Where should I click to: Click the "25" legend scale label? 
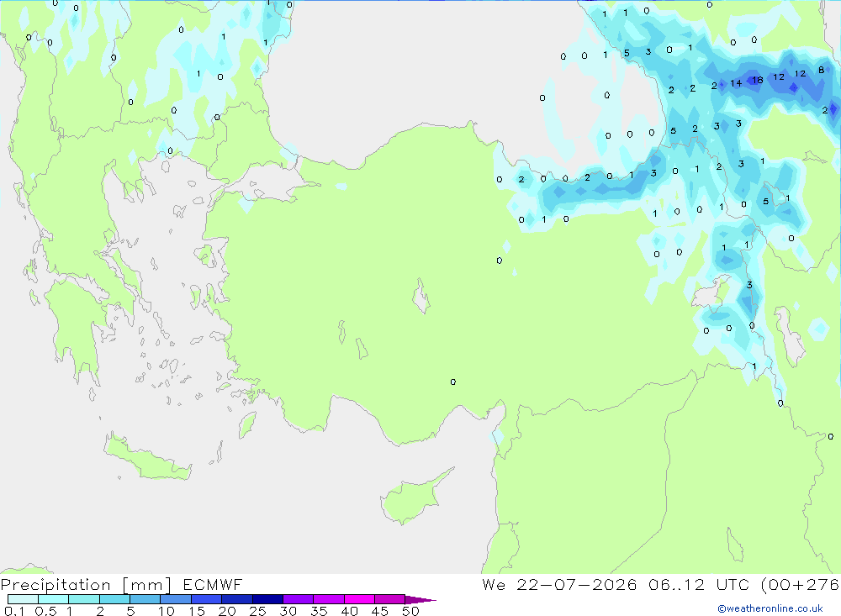[x=258, y=611]
